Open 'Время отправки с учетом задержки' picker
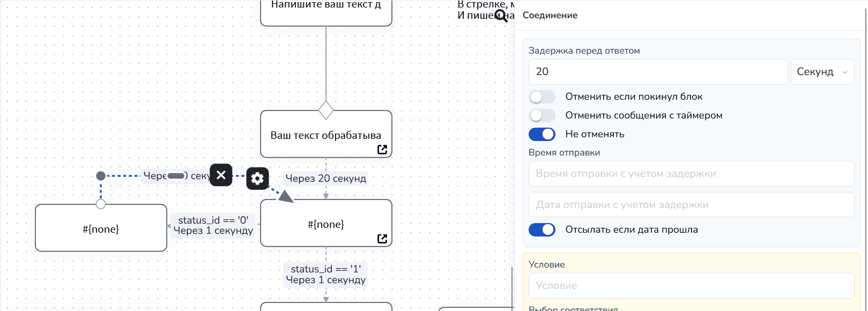This screenshot has width=868, height=311. [691, 174]
